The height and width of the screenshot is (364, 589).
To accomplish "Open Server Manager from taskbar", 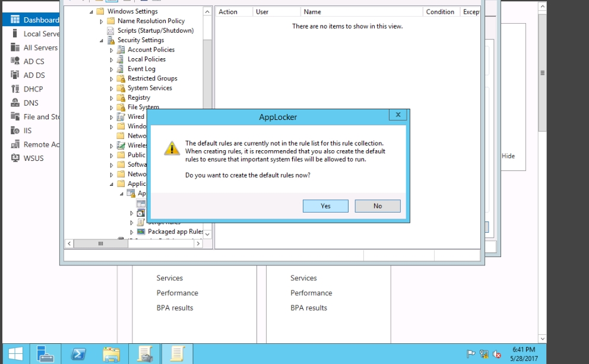I will 45,354.
